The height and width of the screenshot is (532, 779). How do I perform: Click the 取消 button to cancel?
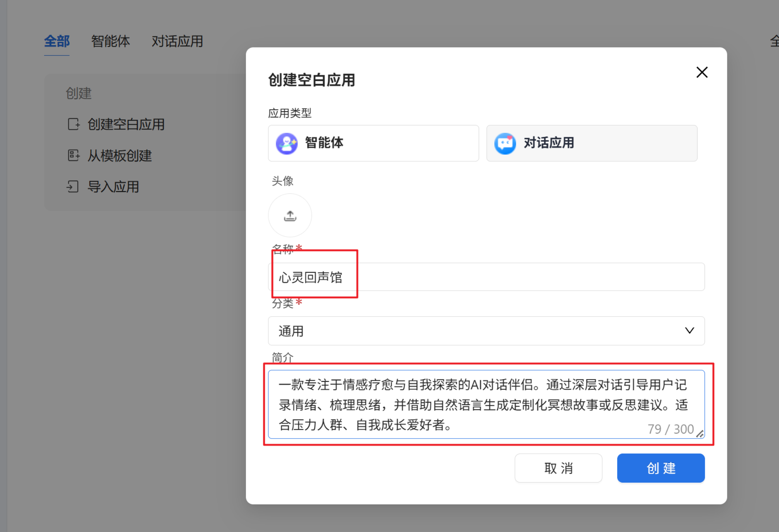558,468
